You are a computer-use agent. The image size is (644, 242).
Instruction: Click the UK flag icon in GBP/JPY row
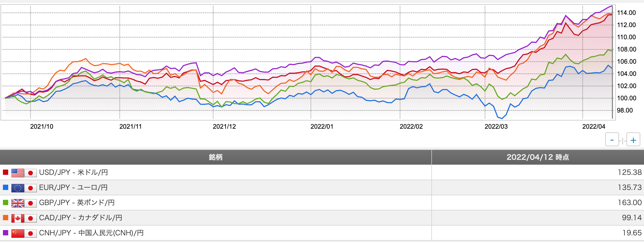coord(18,203)
